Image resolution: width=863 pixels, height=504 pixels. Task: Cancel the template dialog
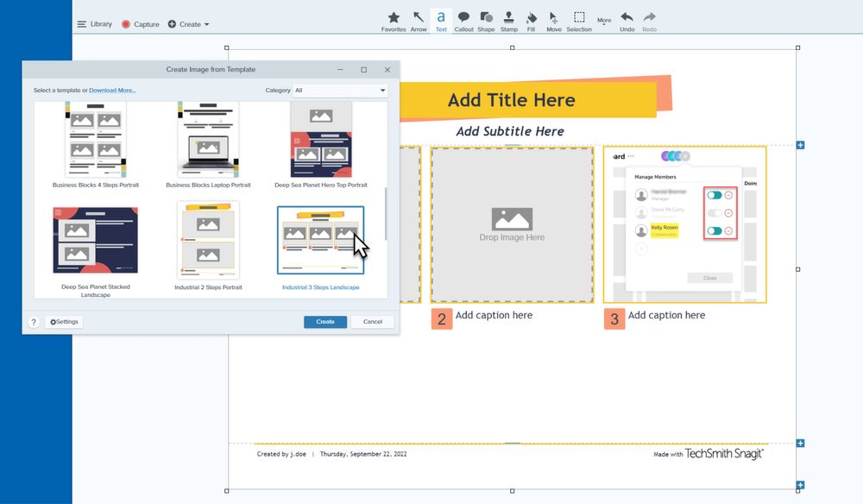click(373, 322)
